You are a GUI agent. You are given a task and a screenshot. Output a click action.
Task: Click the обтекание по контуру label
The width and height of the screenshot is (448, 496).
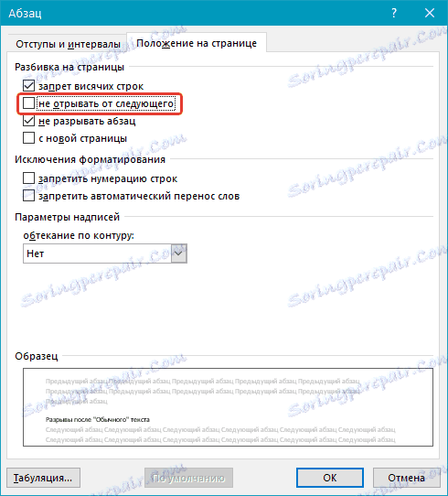pos(79,235)
